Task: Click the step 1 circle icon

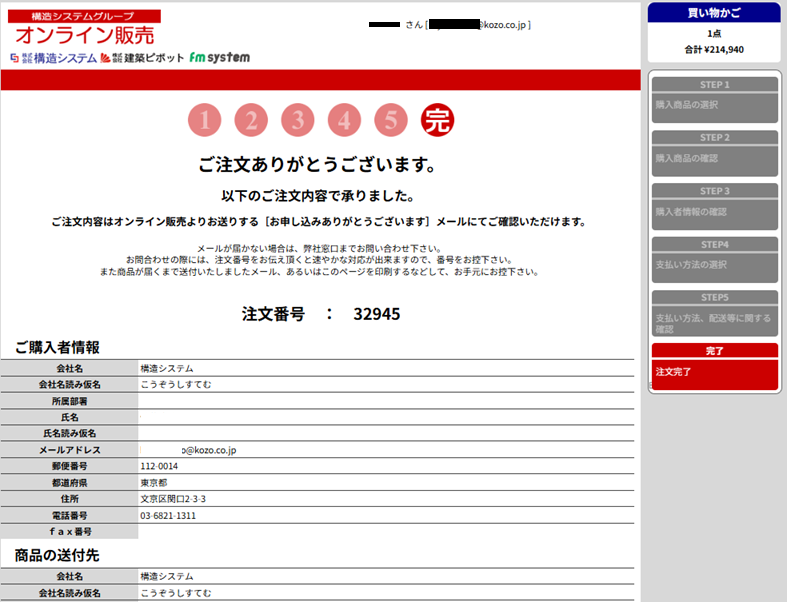Action: pos(204,121)
